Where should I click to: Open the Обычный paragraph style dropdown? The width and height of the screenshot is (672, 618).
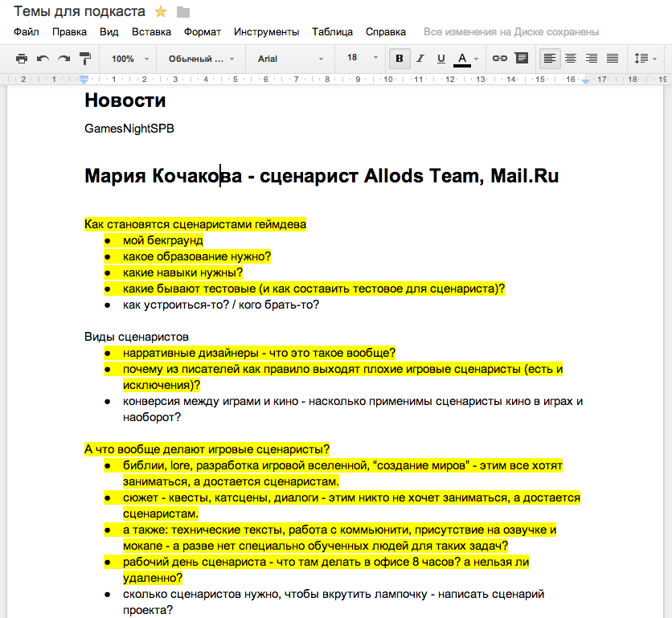point(201,59)
